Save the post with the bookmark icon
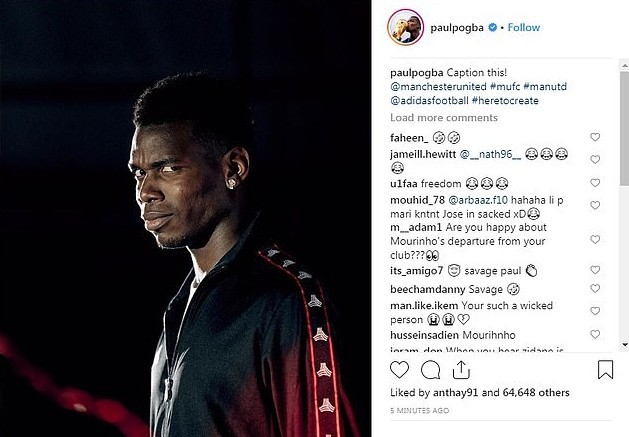The height and width of the screenshot is (437, 629). coord(605,370)
